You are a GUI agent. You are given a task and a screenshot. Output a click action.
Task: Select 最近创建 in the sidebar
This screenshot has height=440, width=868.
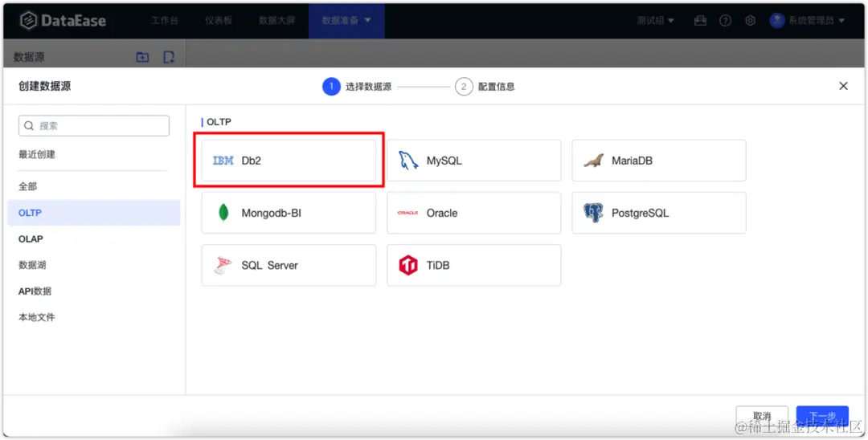click(x=37, y=154)
